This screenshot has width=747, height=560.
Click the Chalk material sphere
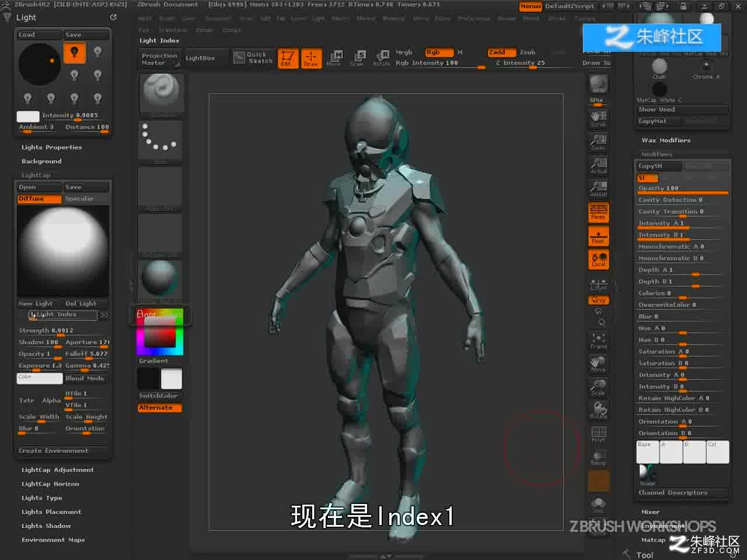coord(659,66)
